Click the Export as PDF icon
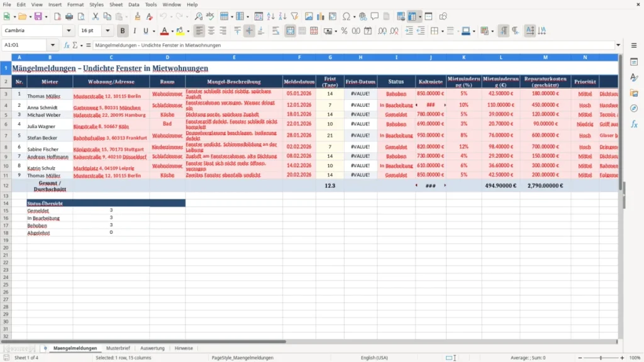Viewport: 644px width, 362px height. (57, 16)
